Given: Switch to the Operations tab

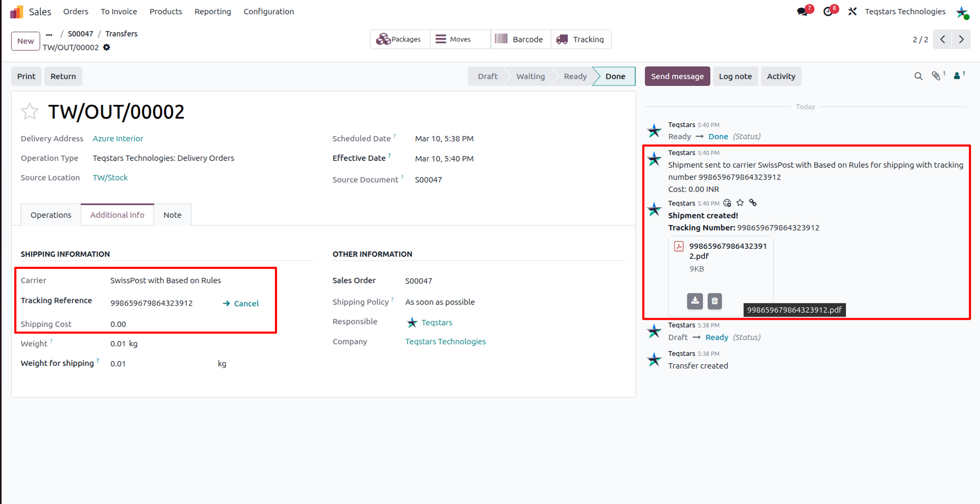Looking at the screenshot, I should [x=51, y=215].
